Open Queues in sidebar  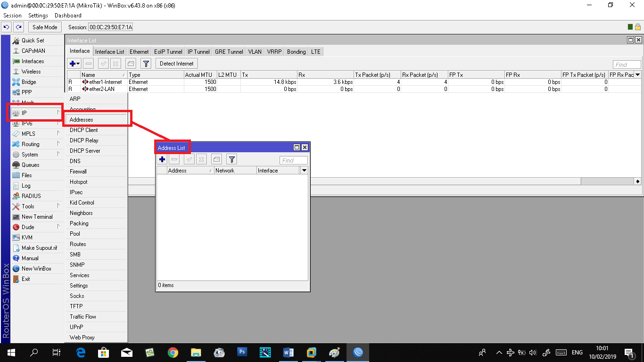point(37,165)
